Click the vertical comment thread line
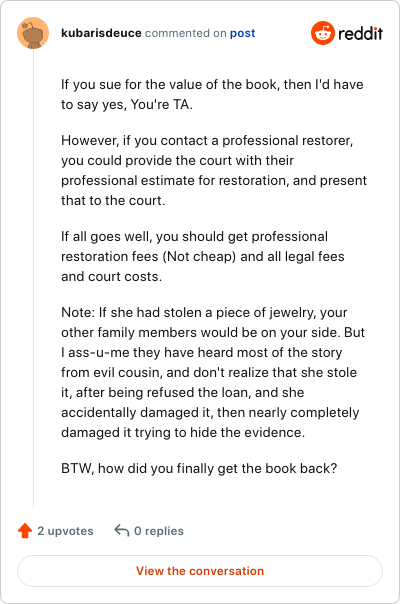This screenshot has height=604, width=400. click(x=34, y=277)
